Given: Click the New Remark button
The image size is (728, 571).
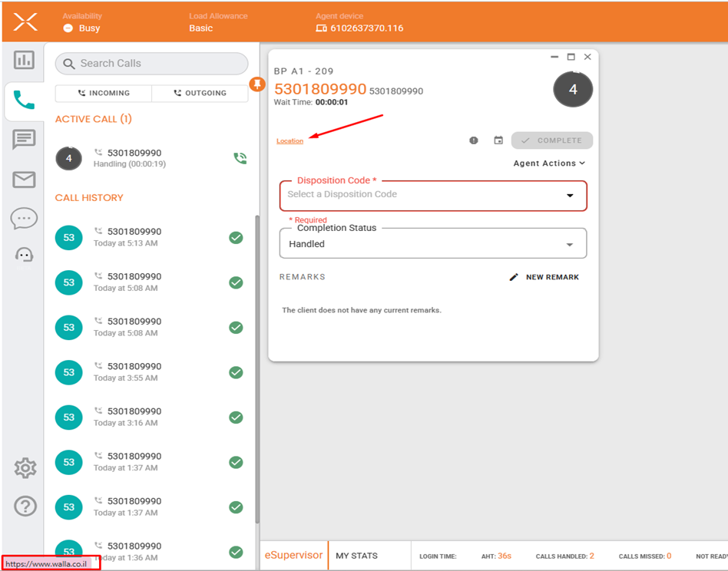Looking at the screenshot, I should pyautogui.click(x=544, y=277).
